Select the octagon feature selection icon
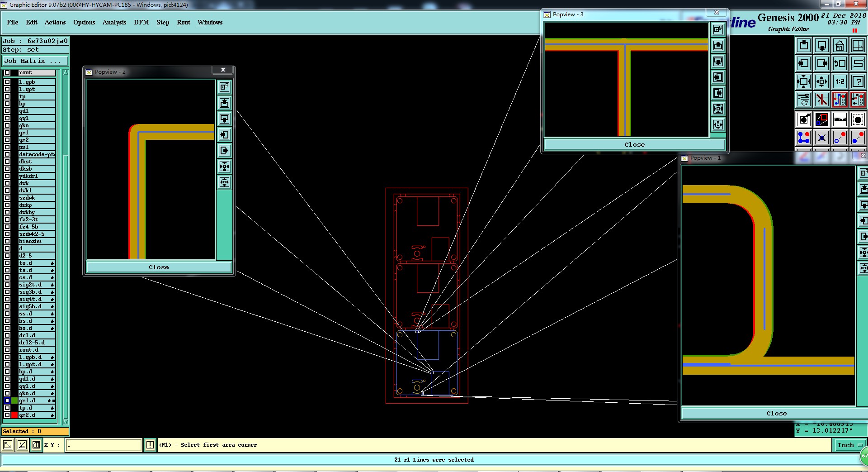868x472 pixels. click(858, 119)
